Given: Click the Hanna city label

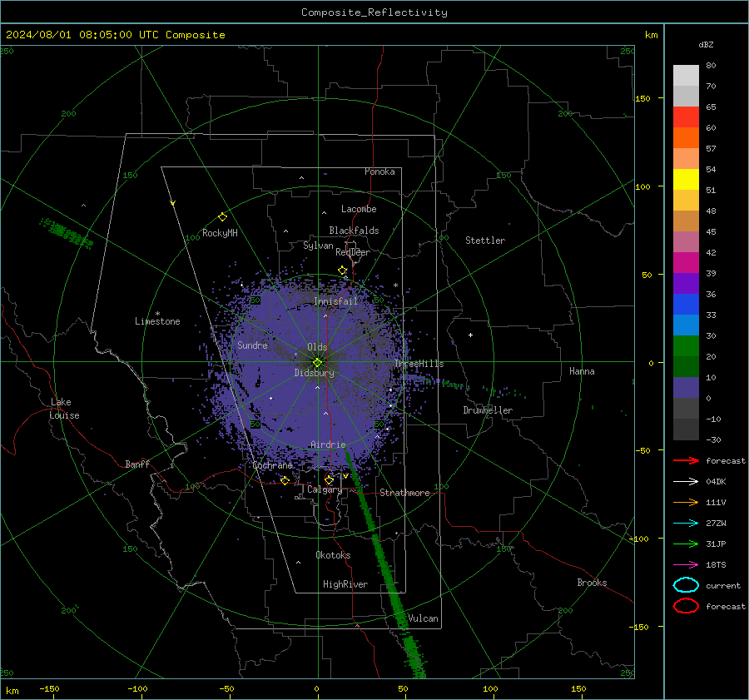Looking at the screenshot, I should tap(582, 371).
